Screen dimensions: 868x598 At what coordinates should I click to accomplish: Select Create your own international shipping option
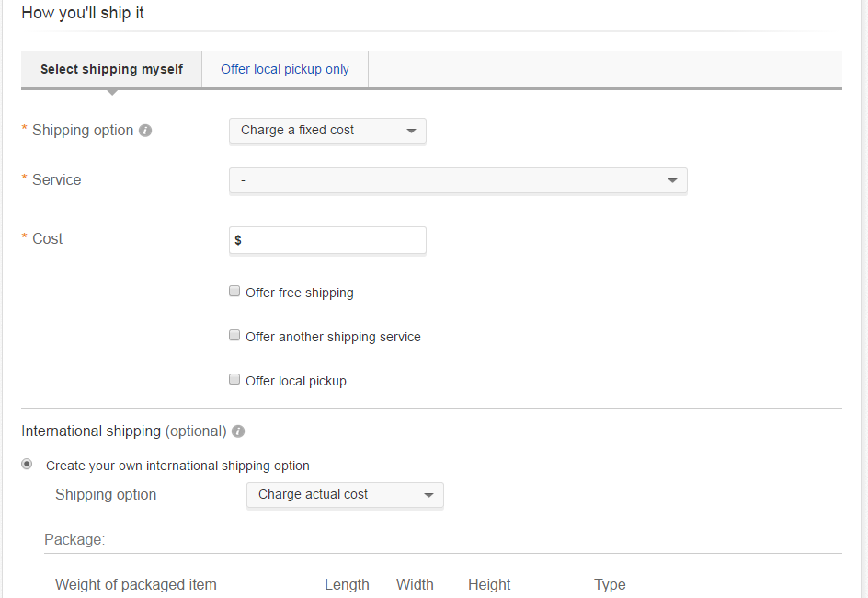(x=28, y=465)
